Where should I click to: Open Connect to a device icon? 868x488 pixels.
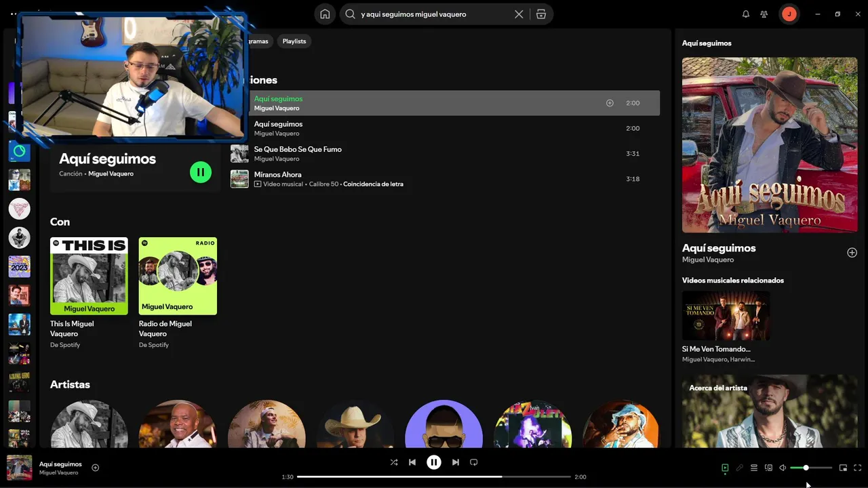tap(768, 468)
